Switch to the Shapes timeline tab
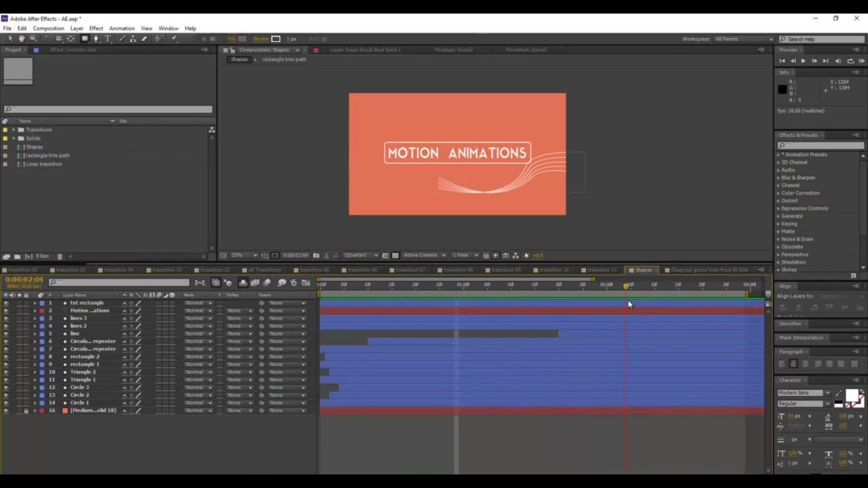Viewport: 868px width, 488px height. click(643, 270)
